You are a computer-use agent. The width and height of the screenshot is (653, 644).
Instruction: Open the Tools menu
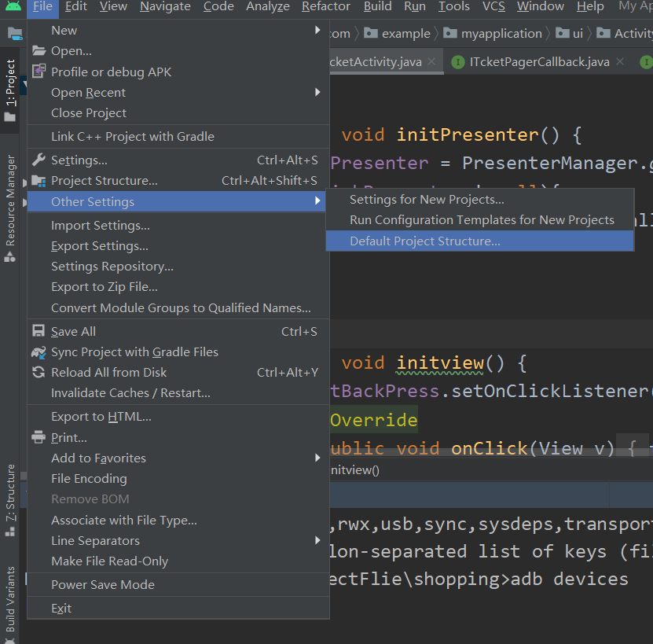pyautogui.click(x=454, y=6)
